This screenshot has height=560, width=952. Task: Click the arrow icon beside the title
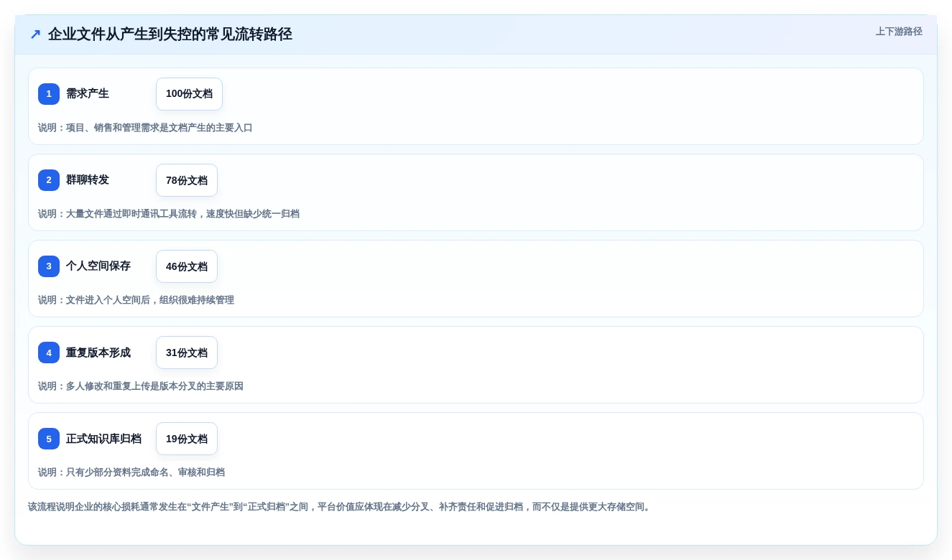click(35, 34)
